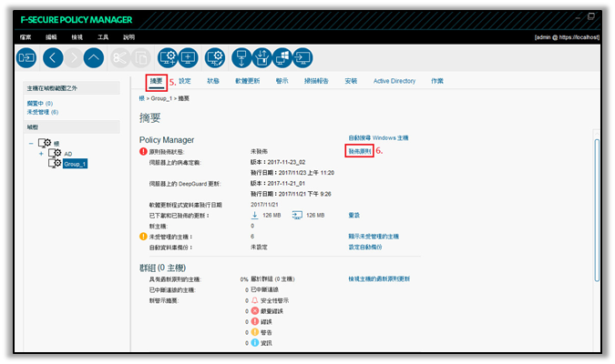
Task: Click the connect/login toolbar icon at far left
Action: click(x=26, y=58)
